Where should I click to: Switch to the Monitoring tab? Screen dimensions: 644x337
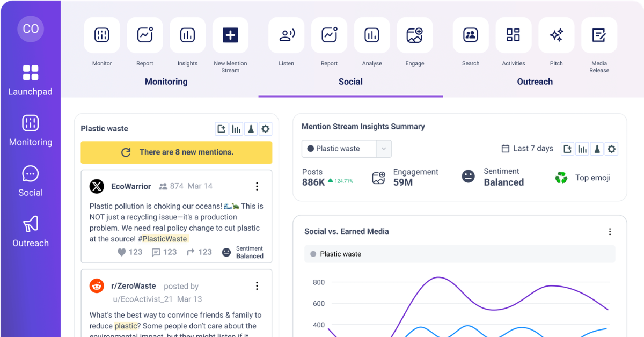tap(166, 82)
